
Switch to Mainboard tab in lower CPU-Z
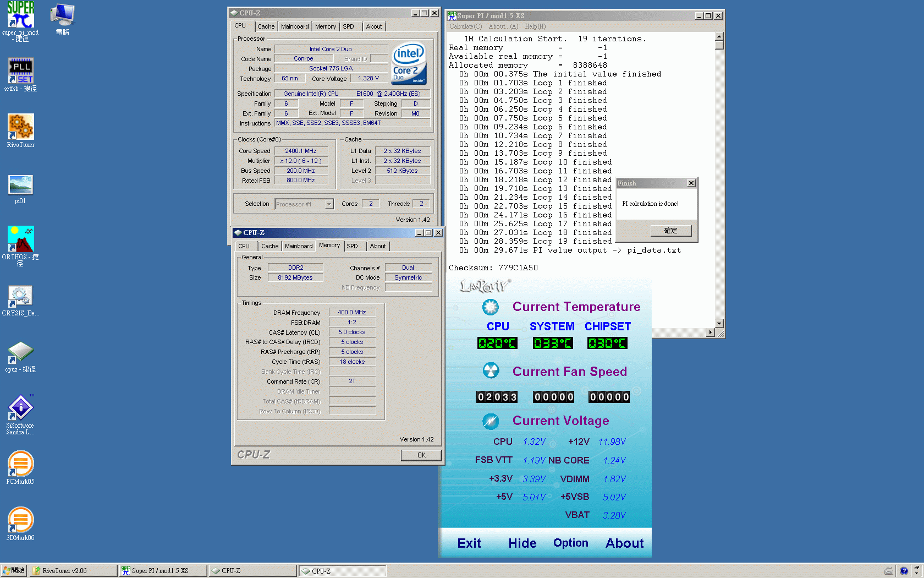pyautogui.click(x=299, y=246)
